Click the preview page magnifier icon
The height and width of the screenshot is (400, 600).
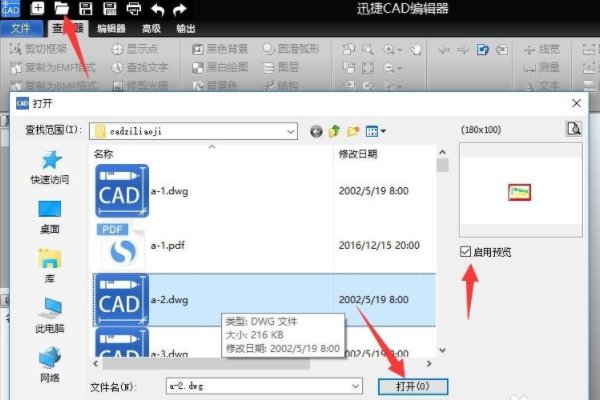(x=574, y=129)
